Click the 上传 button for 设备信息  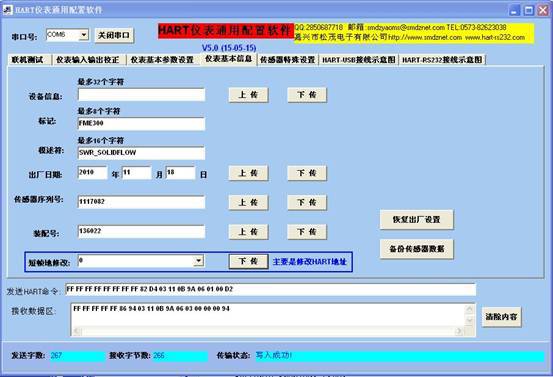(x=249, y=95)
